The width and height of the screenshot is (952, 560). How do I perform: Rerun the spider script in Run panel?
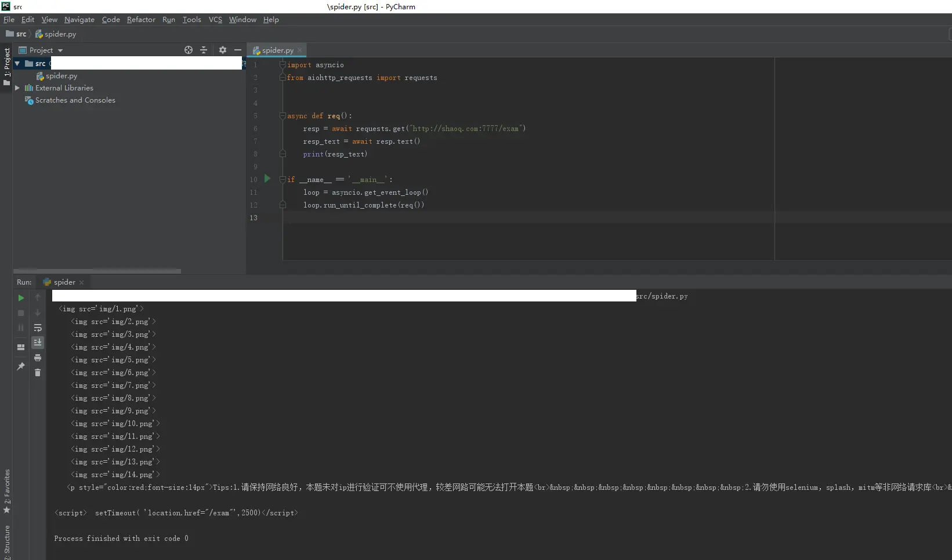point(21,298)
